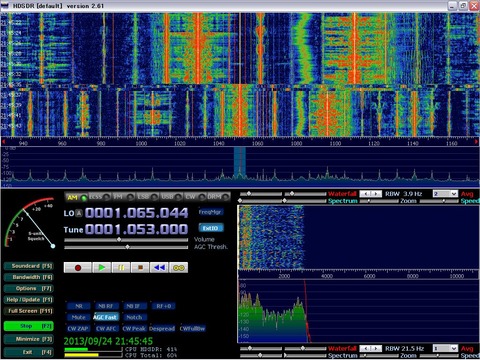Pause playback with the yellow pause button

121,268
